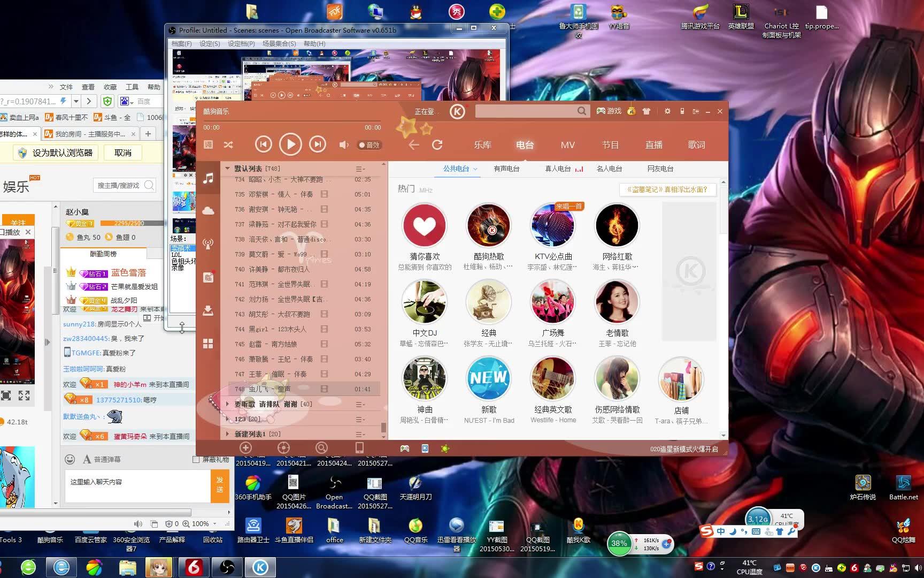
Task: Click the 发送 send button in chat
Action: pos(220,486)
